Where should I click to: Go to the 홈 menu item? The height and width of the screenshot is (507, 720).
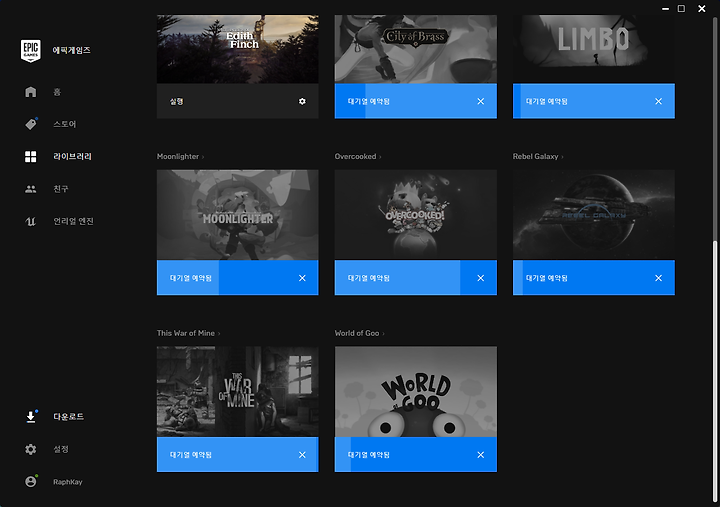point(57,92)
